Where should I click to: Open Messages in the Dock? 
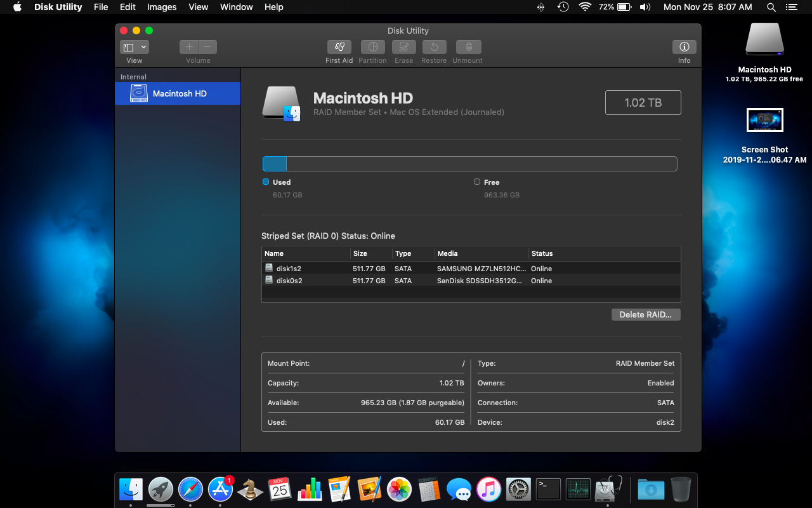(x=459, y=489)
